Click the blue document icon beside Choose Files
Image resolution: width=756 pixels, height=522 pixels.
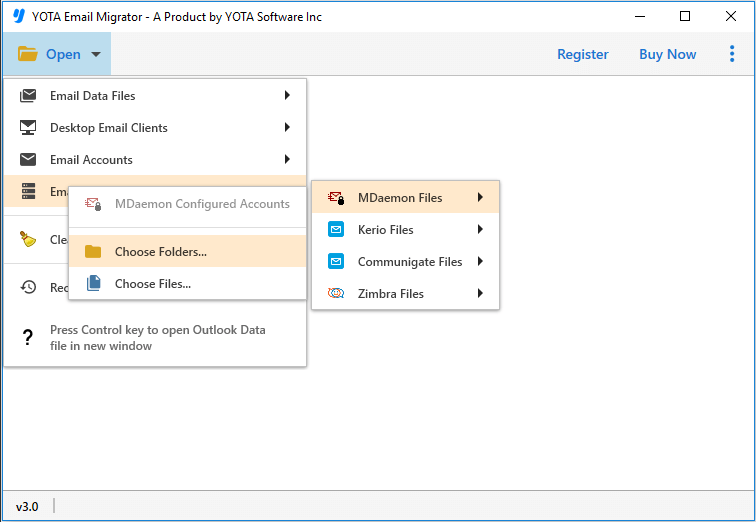tap(94, 283)
